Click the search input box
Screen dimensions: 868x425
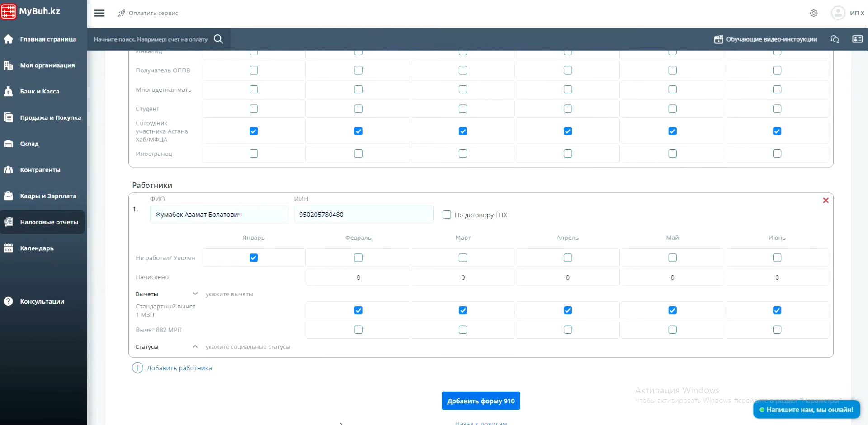tap(151, 39)
